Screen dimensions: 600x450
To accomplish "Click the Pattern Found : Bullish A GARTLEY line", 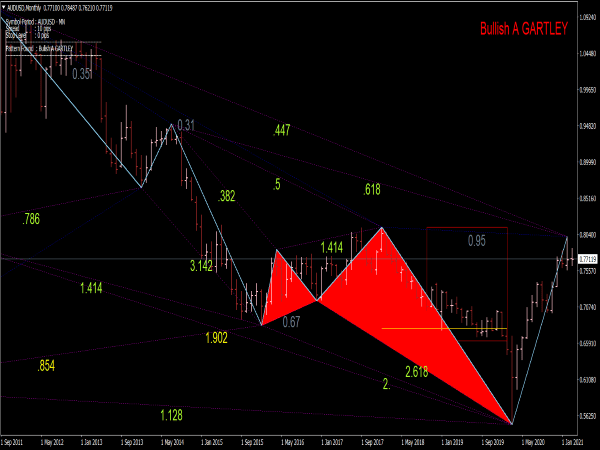I will coord(39,49).
